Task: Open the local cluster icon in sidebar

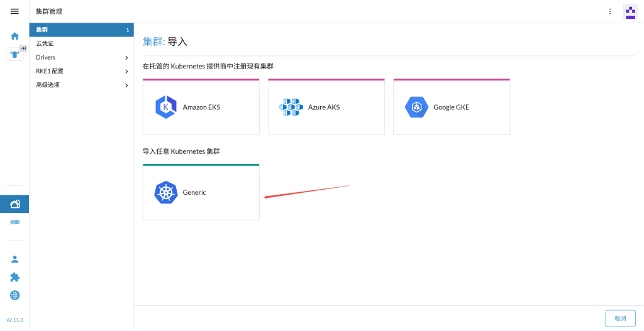Action: pyautogui.click(x=14, y=54)
